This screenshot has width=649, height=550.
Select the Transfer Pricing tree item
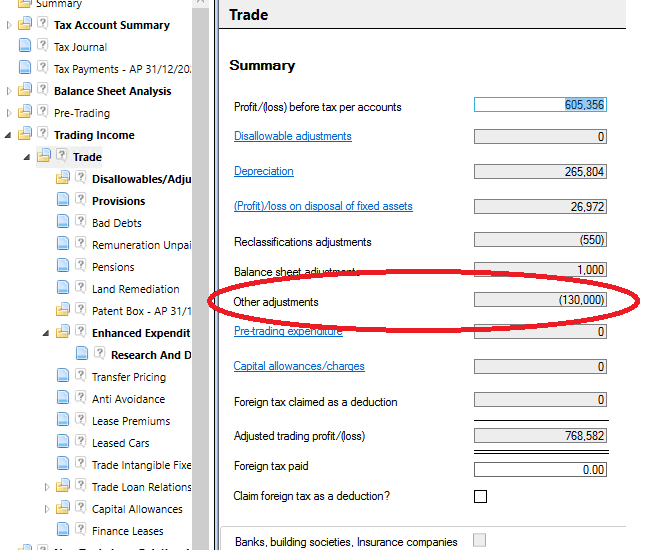tap(129, 377)
